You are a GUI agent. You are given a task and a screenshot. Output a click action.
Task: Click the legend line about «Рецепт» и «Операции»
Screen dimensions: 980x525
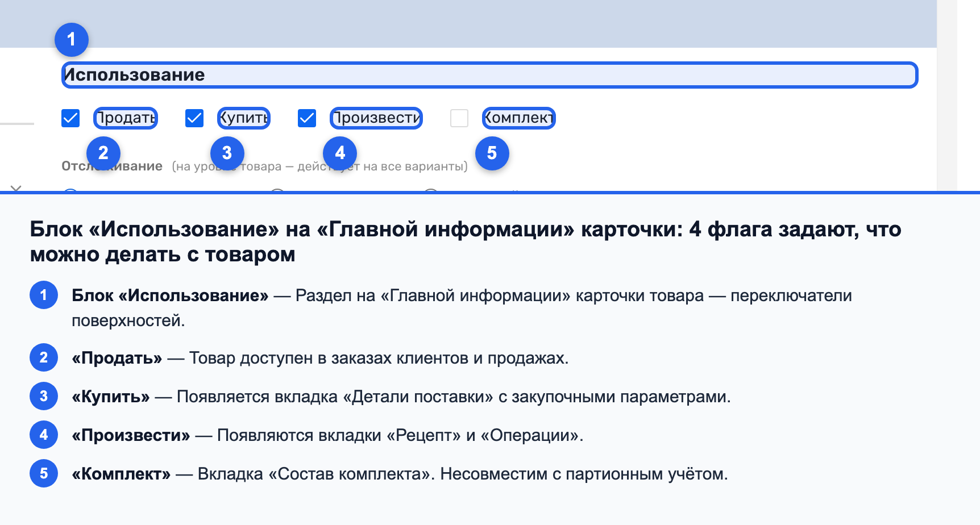point(327,435)
